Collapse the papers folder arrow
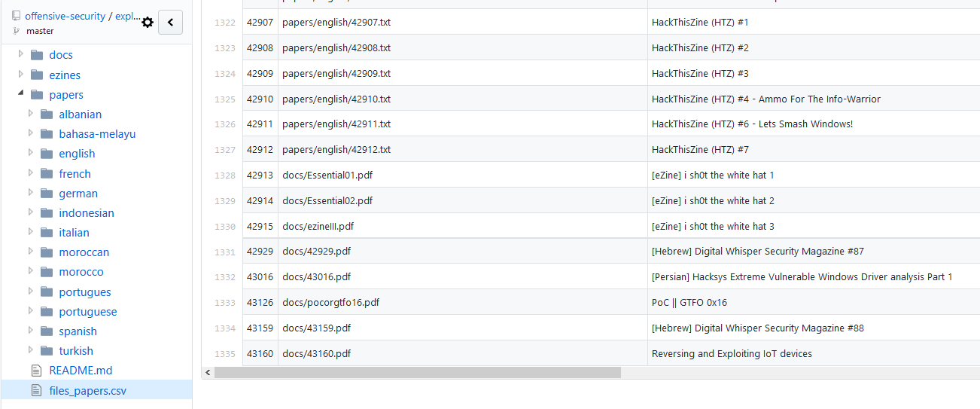Viewport: 980px width, 409px height. coord(21,94)
